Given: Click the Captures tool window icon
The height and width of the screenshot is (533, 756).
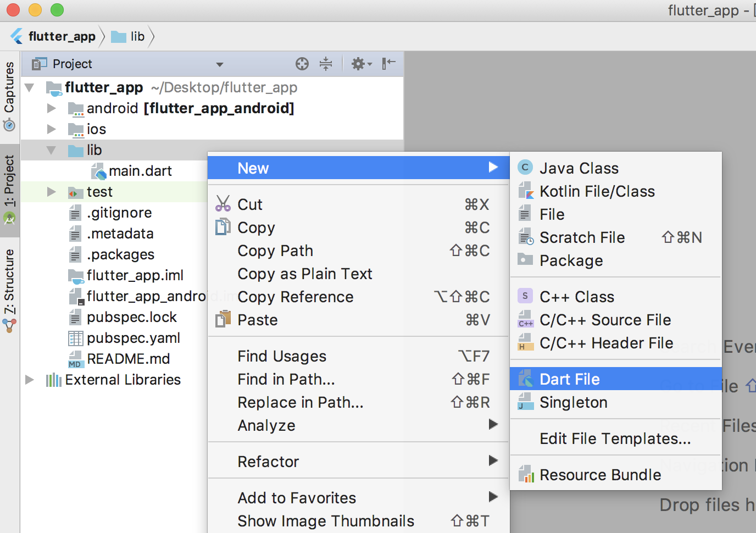Looking at the screenshot, I should click(x=9, y=125).
